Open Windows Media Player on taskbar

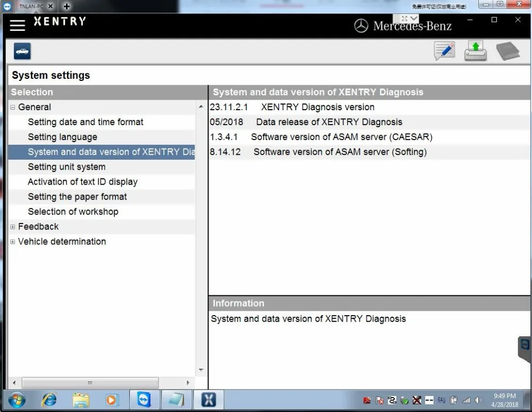pos(111,400)
